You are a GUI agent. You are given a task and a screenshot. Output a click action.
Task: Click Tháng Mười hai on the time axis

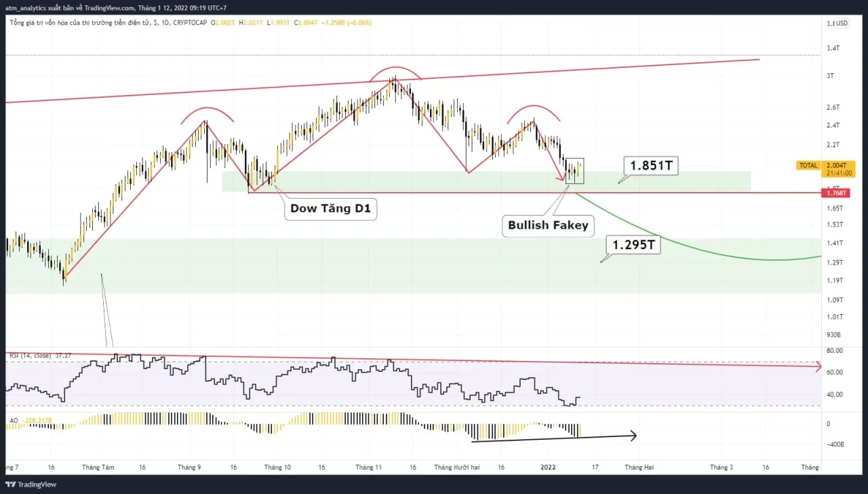pos(457,467)
